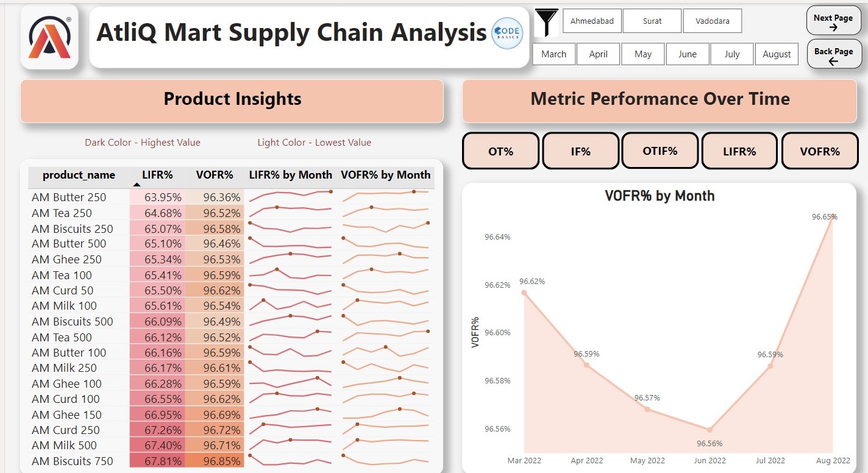The height and width of the screenshot is (473, 868).
Task: Toggle the Ahmedabad city filter
Action: 591,21
